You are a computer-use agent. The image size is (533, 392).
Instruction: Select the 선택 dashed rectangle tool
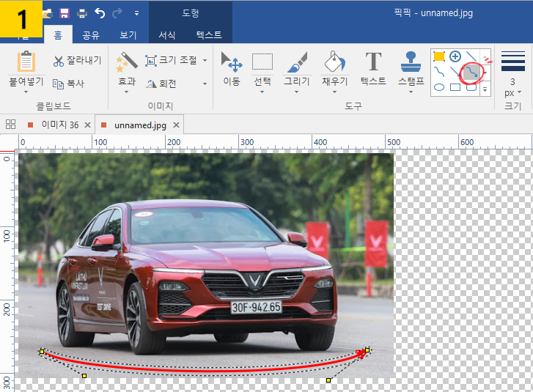(262, 62)
